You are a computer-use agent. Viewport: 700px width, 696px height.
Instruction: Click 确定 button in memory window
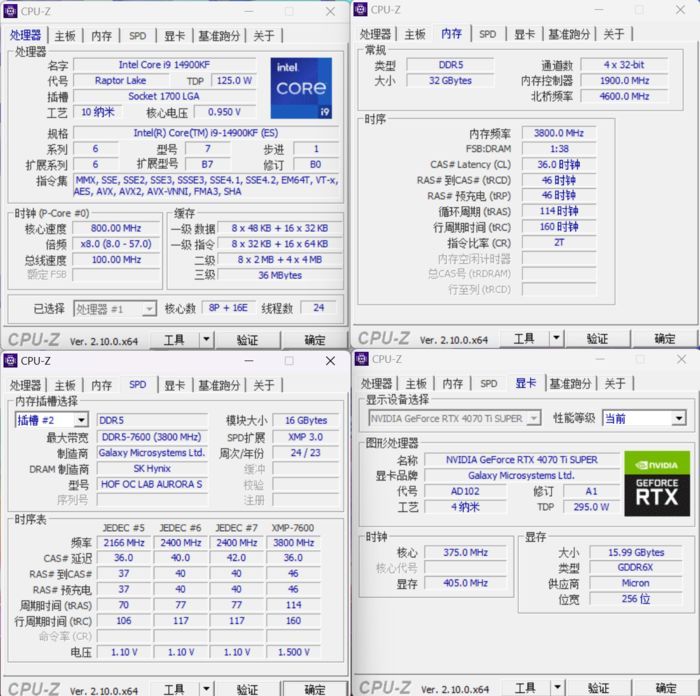point(665,339)
